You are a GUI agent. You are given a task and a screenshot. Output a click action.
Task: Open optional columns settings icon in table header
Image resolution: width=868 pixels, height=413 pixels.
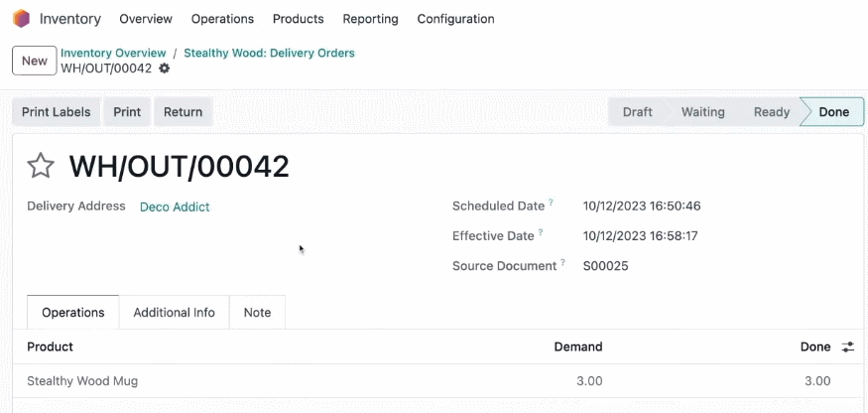click(848, 347)
